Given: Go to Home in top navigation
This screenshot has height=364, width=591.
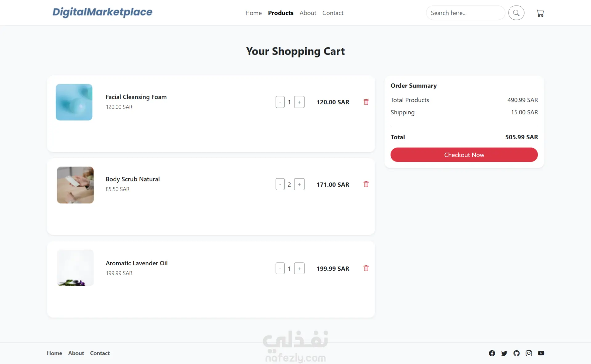Looking at the screenshot, I should (253, 13).
